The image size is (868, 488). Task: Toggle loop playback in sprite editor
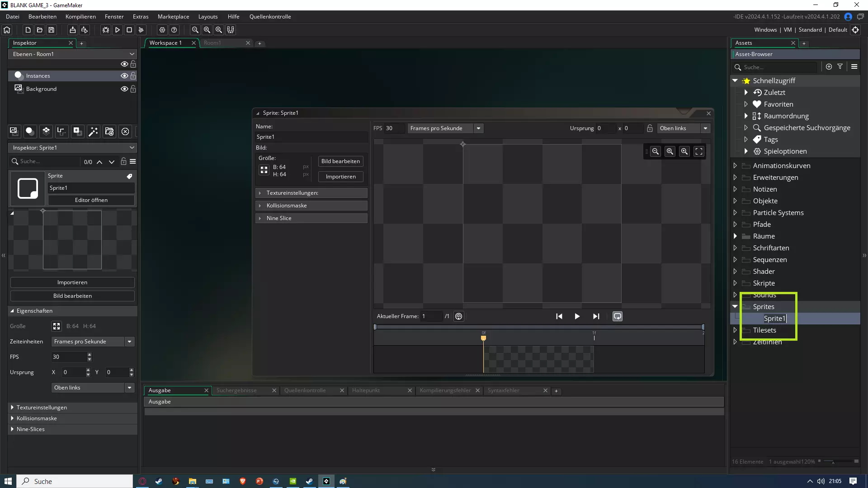point(618,316)
